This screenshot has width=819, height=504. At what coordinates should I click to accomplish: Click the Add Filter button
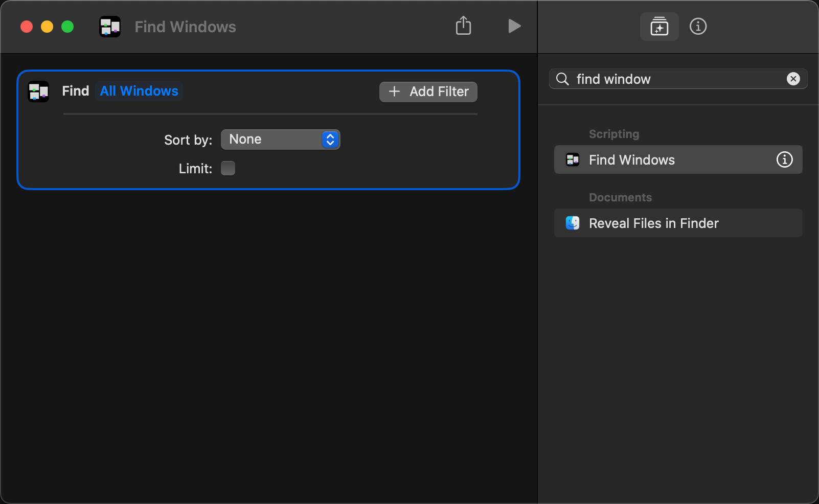click(428, 92)
